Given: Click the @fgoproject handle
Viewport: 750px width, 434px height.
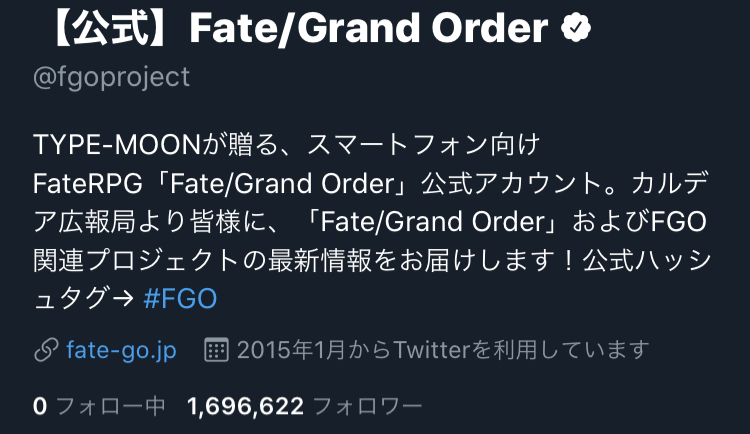Looking at the screenshot, I should click(x=111, y=78).
